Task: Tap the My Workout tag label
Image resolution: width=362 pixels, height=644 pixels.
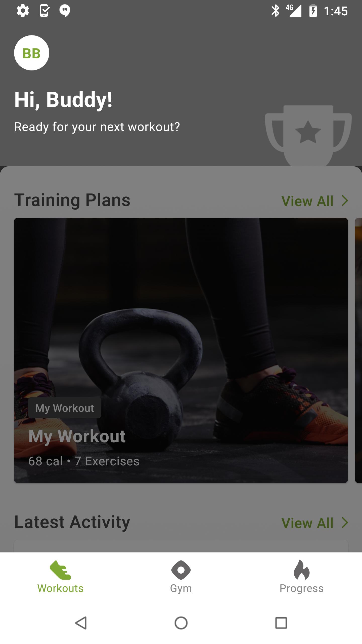Action: [65, 408]
